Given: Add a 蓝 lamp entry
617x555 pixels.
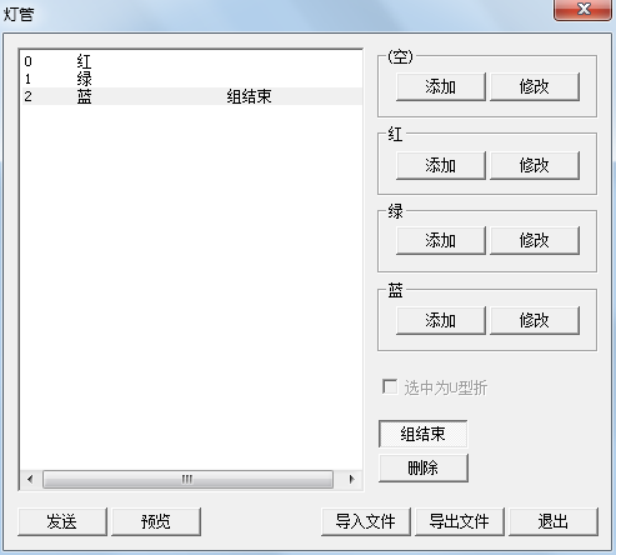Looking at the screenshot, I should coord(441,320).
